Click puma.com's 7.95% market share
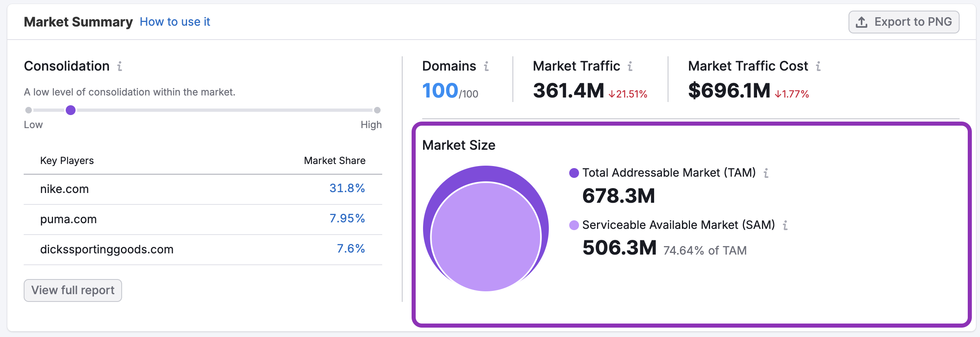This screenshot has height=337, width=980. click(x=347, y=219)
